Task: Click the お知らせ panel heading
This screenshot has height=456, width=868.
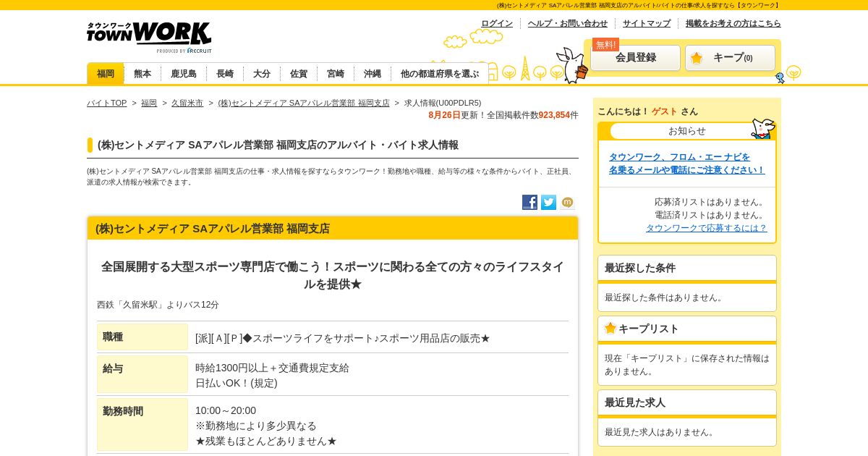Action: pyautogui.click(x=687, y=131)
